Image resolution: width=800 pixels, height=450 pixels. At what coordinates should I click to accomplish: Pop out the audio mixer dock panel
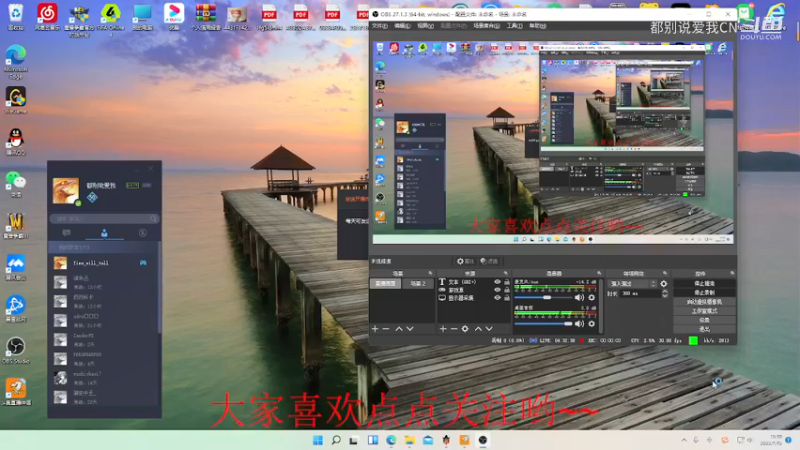click(599, 273)
